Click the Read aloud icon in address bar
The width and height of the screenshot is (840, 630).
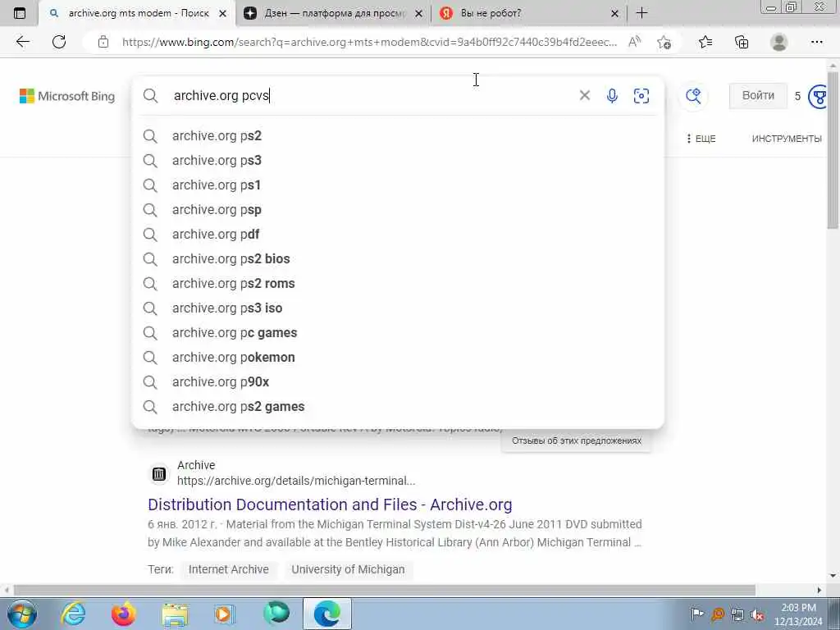(634, 42)
